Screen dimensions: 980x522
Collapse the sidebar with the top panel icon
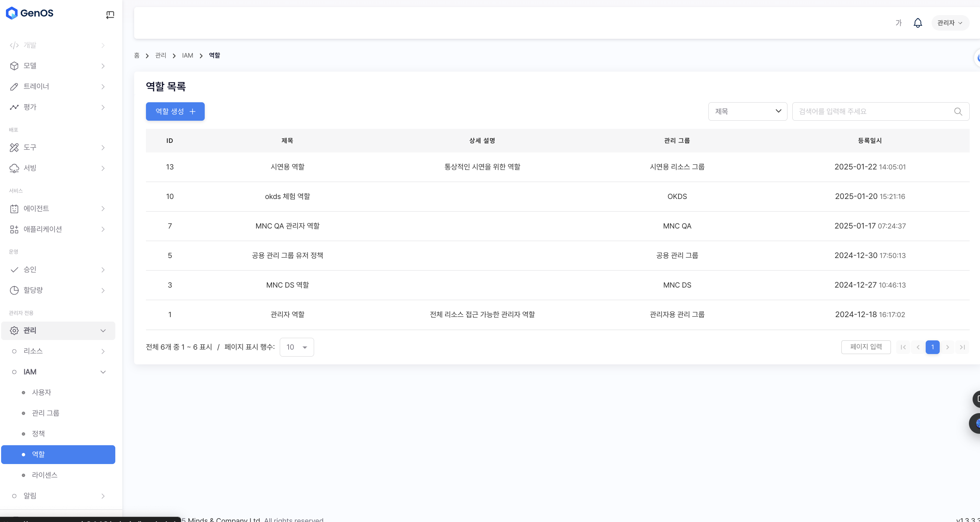tap(110, 15)
